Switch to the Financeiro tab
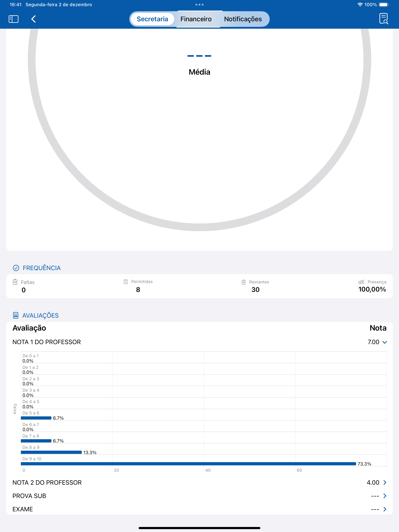Screen dimensions: 399x532 click(x=196, y=19)
